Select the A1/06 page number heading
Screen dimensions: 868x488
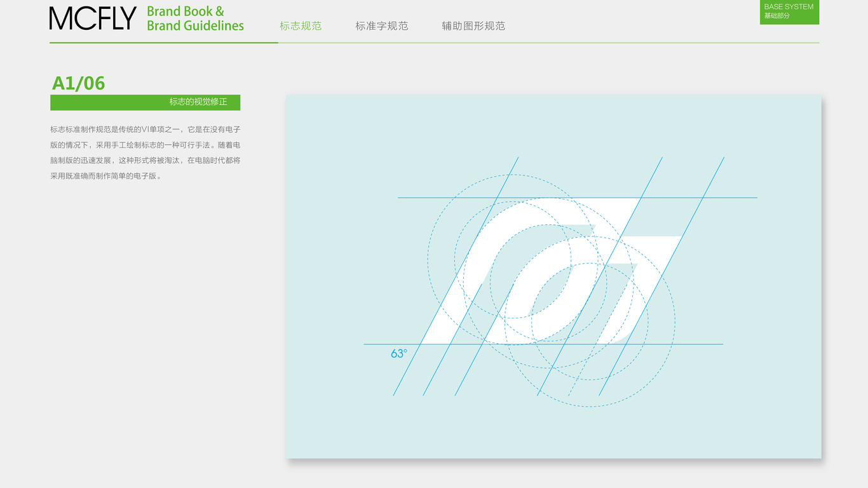[78, 83]
